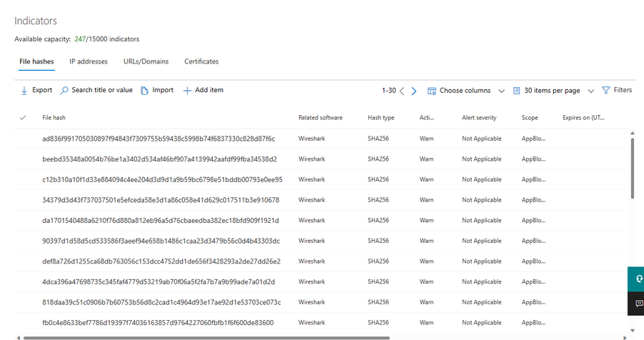
Task: Switch to the File hashes tab
Action: click(36, 61)
